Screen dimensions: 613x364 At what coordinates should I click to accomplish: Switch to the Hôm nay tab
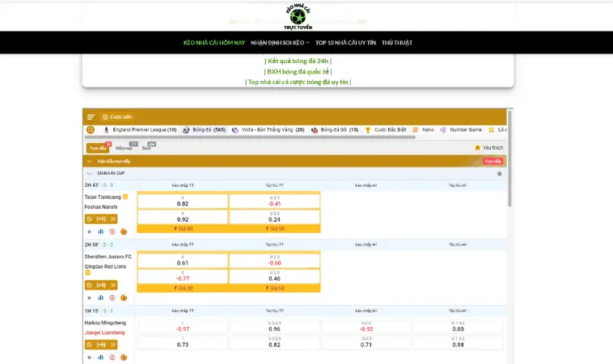[124, 148]
